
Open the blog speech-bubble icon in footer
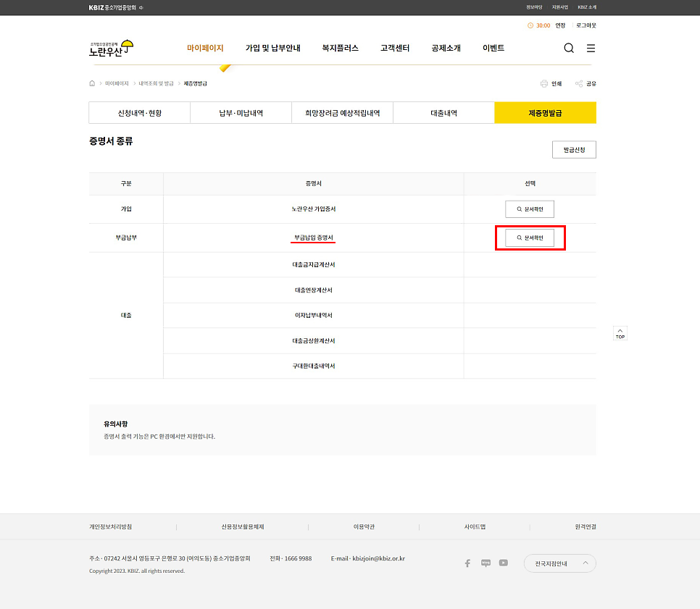coord(486,563)
